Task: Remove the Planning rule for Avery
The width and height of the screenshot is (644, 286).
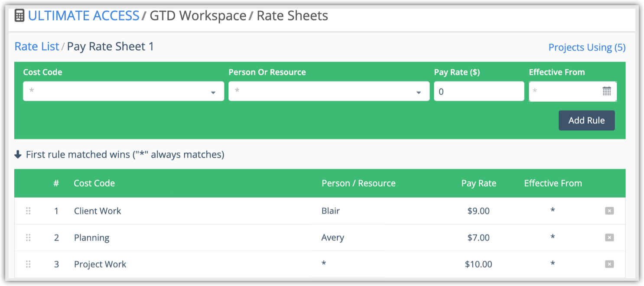Action: (609, 237)
